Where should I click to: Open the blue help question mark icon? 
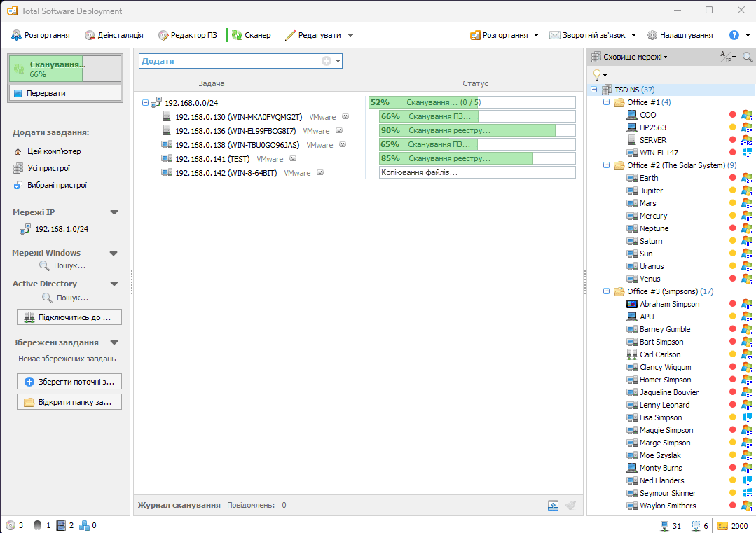(734, 35)
